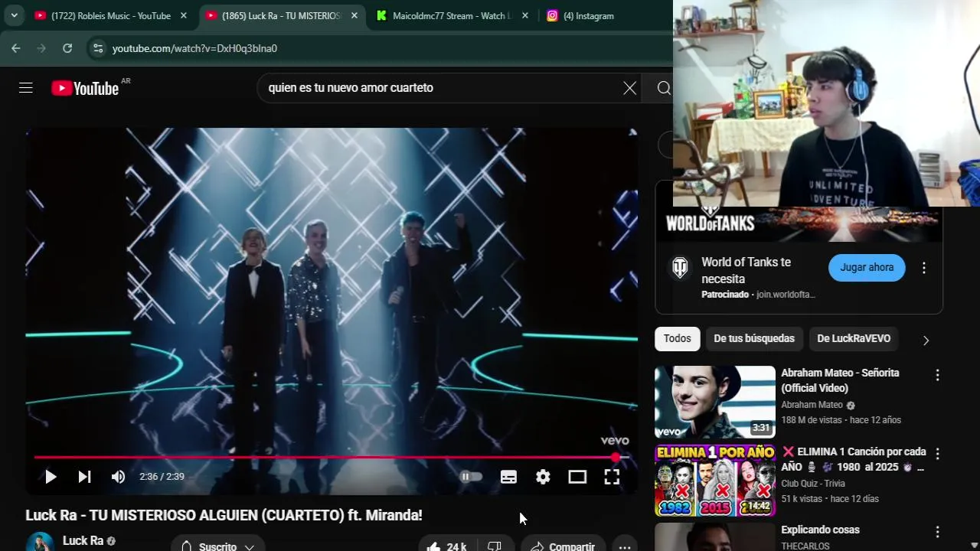Open video settings gear
Screen dimensions: 980x551
(543, 477)
